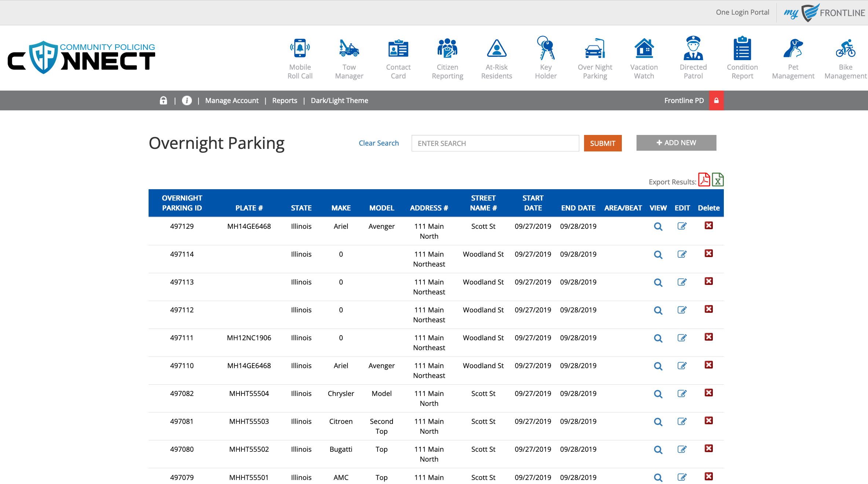Focus the ENTER SEARCH field

tap(495, 143)
